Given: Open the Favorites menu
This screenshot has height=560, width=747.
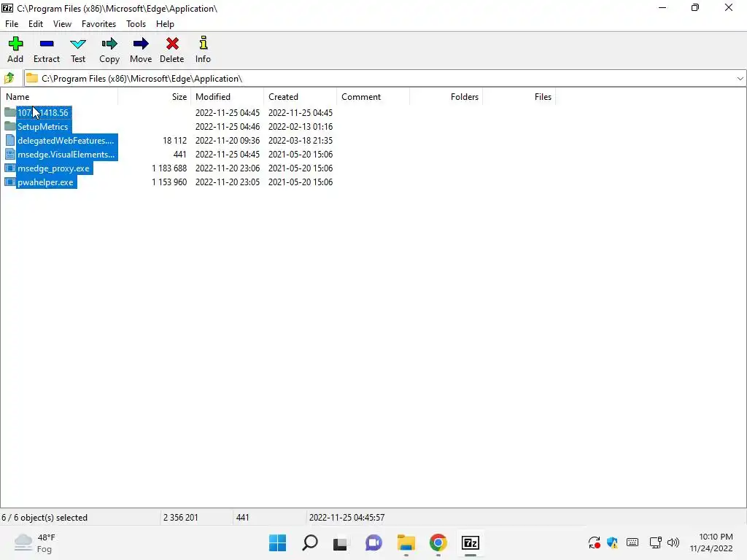Looking at the screenshot, I should pyautogui.click(x=98, y=24).
